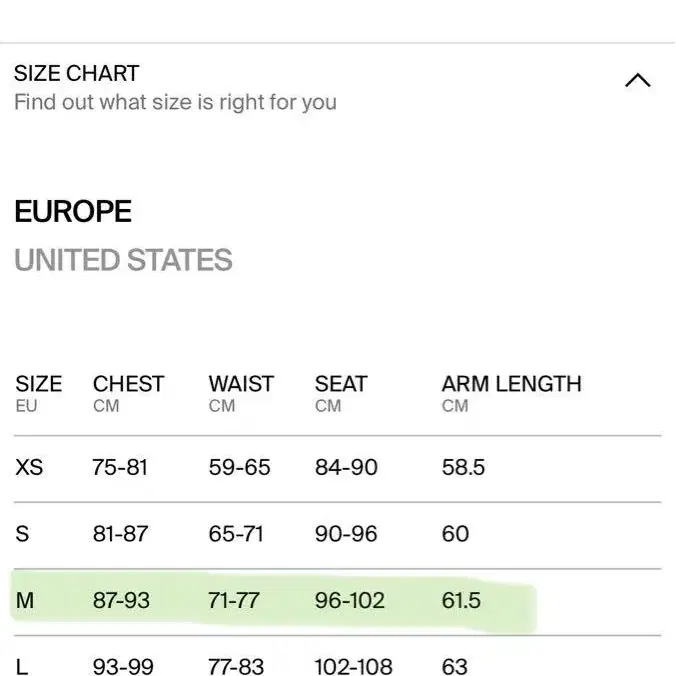Click the 'Find out what size is right' text
This screenshot has height=676, width=676.
point(175,102)
